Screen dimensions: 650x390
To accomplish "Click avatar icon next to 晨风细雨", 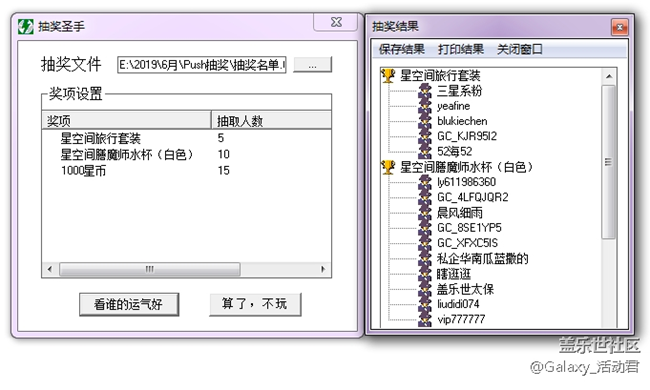I will coord(425,213).
